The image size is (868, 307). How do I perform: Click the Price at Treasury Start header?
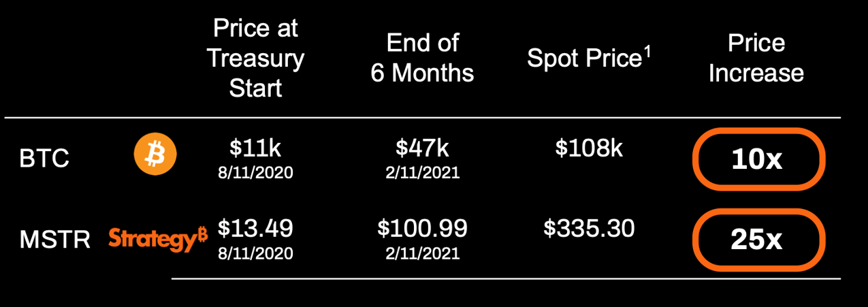point(255,59)
